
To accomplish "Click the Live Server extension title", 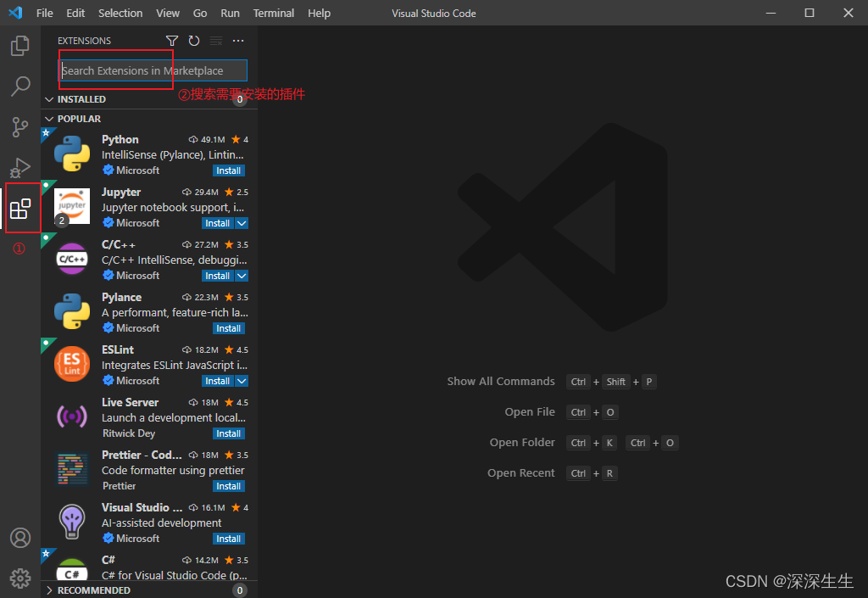I will pyautogui.click(x=130, y=403).
